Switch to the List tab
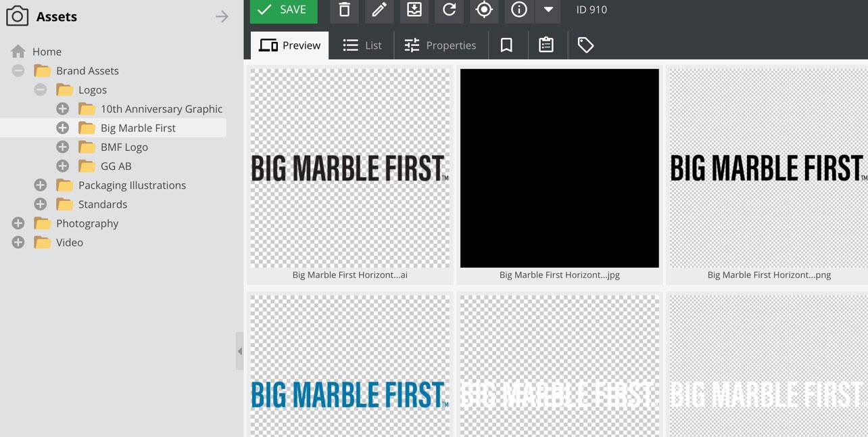The image size is (868, 437). [362, 45]
